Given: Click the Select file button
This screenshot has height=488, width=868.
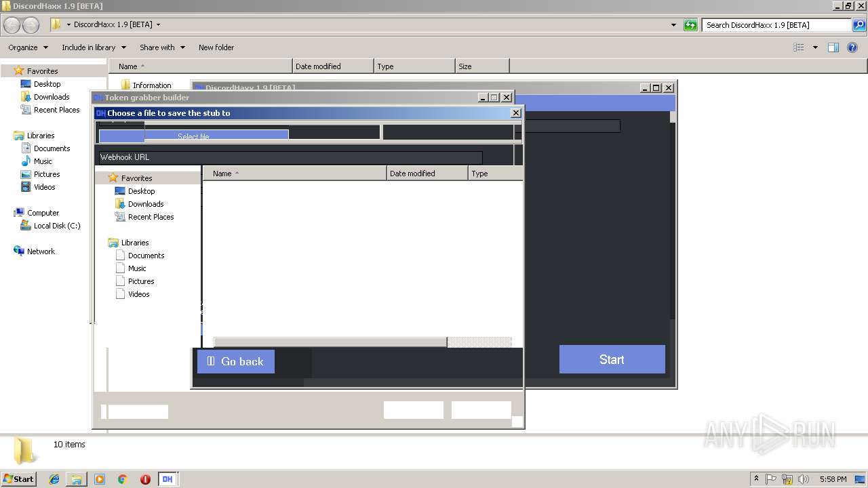Looking at the screenshot, I should point(194,136).
